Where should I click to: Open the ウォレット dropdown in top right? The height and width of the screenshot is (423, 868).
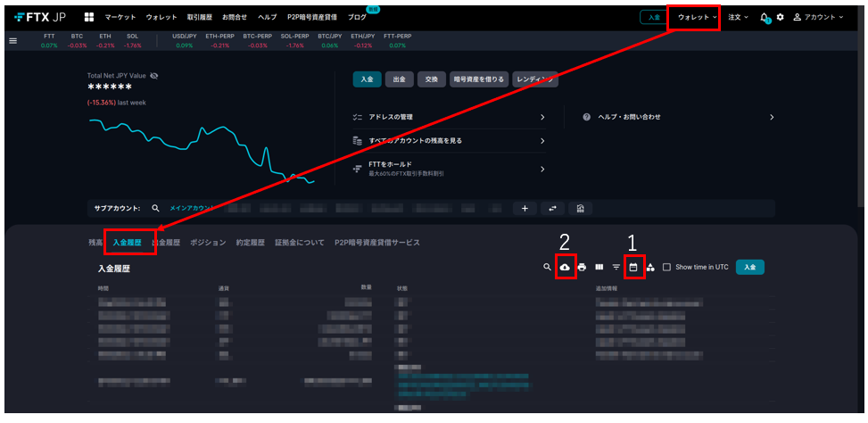click(698, 17)
